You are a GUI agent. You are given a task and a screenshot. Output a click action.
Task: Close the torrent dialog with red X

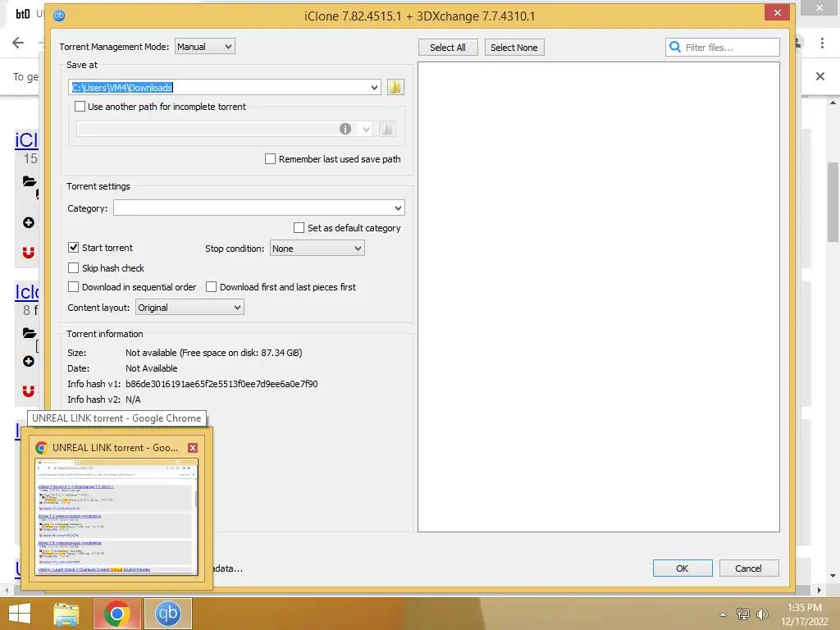(778, 13)
